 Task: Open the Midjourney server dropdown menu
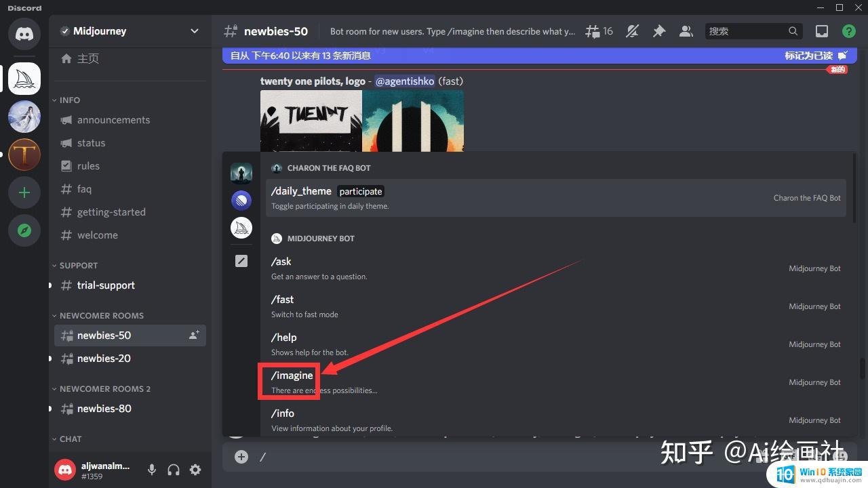[x=195, y=31]
